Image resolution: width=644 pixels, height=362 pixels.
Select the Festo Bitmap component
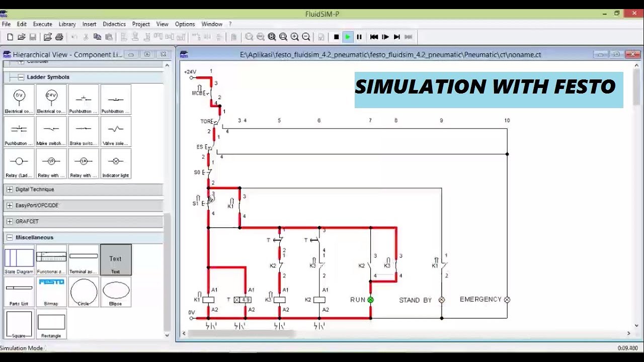pyautogui.click(x=51, y=292)
